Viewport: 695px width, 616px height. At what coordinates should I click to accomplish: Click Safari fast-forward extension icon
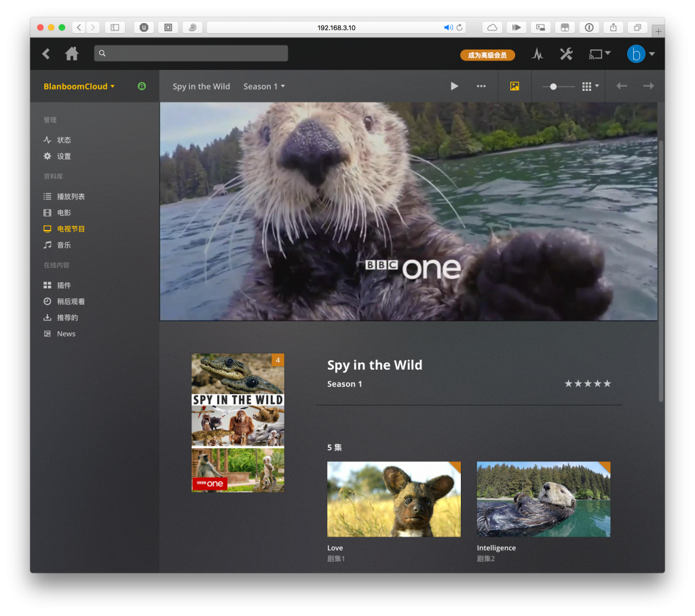tap(516, 28)
